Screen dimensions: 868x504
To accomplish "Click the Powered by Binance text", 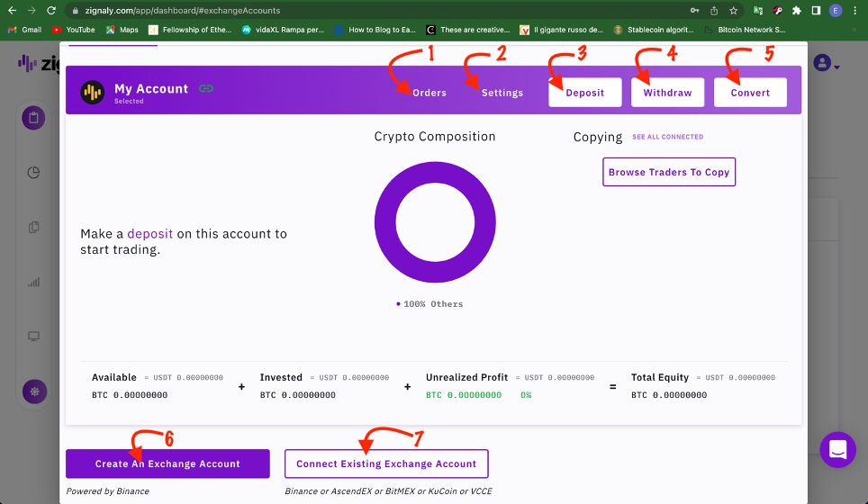I will pyautogui.click(x=108, y=491).
